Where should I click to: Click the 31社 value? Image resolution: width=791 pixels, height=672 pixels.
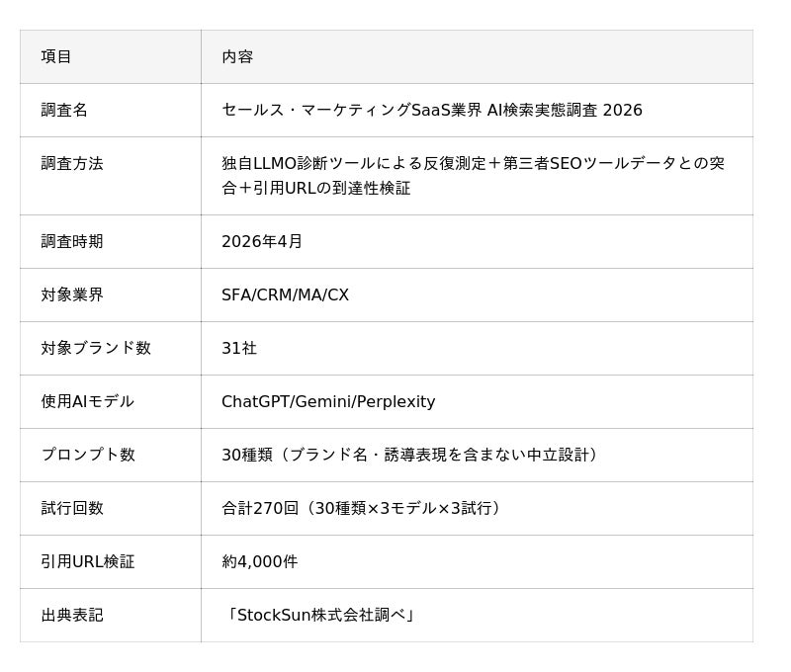(239, 348)
